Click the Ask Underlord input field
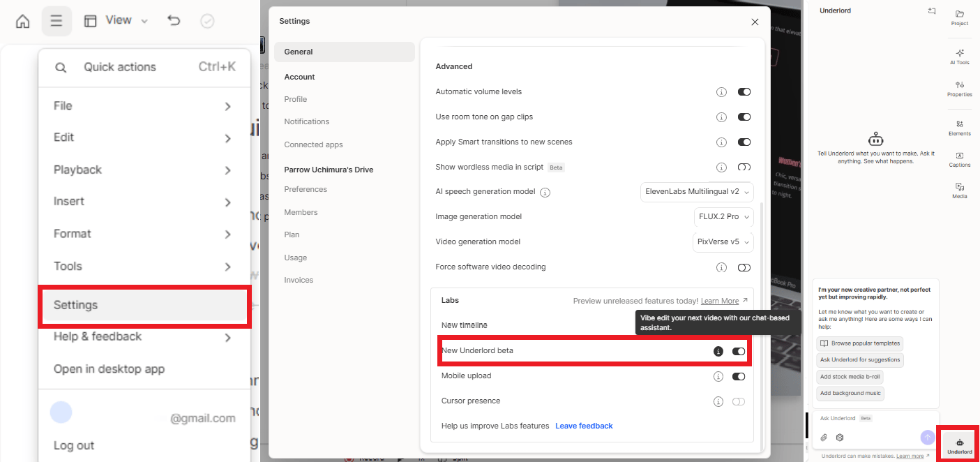This screenshot has width=980, height=462. click(x=875, y=419)
